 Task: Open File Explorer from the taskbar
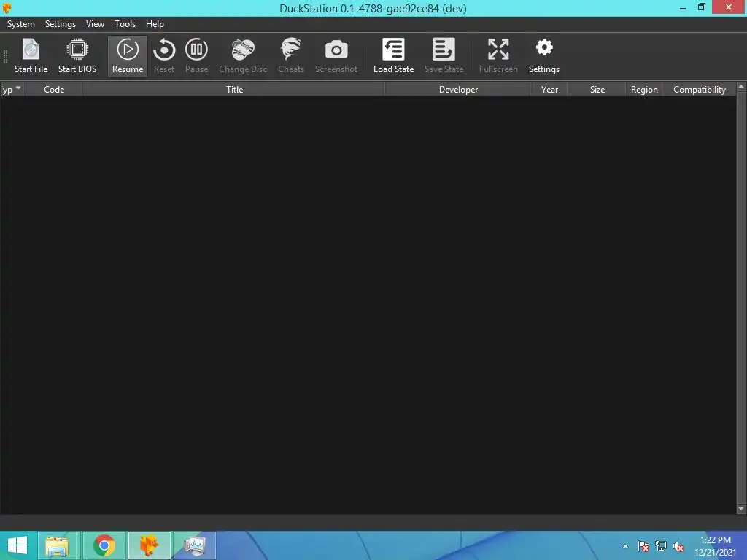[x=57, y=545]
